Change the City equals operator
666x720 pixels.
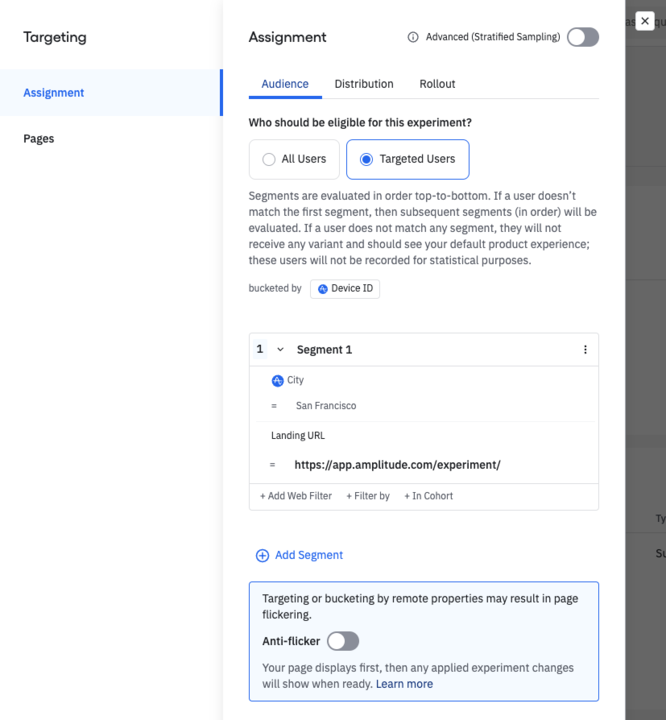pos(274,406)
